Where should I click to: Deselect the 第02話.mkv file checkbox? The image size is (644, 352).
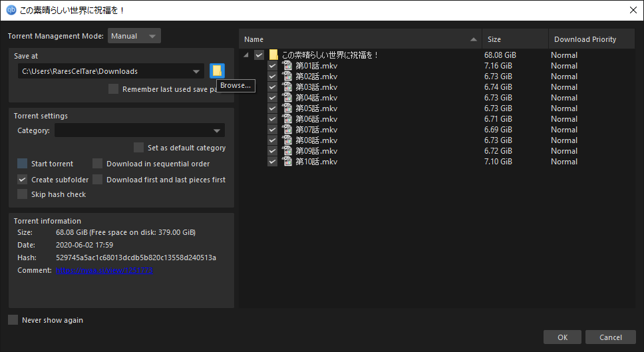pyautogui.click(x=272, y=77)
